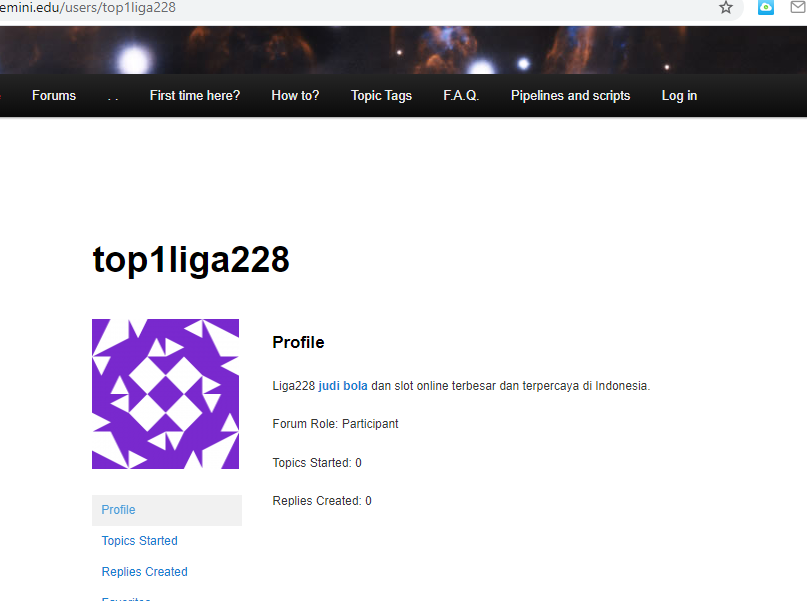This screenshot has height=601, width=807.
Task: Open the F.A.Q. page
Action: (461, 96)
